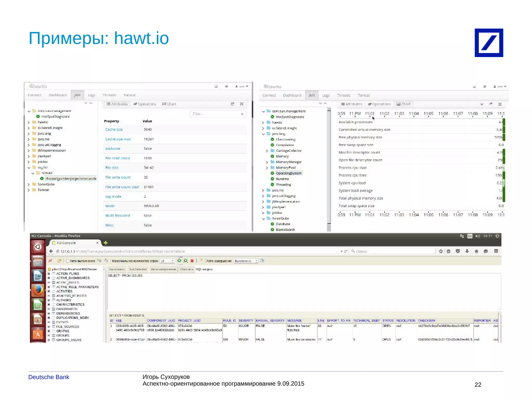Select HotSpotDiagnostic in left hawtio tree
The height and width of the screenshot is (400, 532).
point(56,116)
